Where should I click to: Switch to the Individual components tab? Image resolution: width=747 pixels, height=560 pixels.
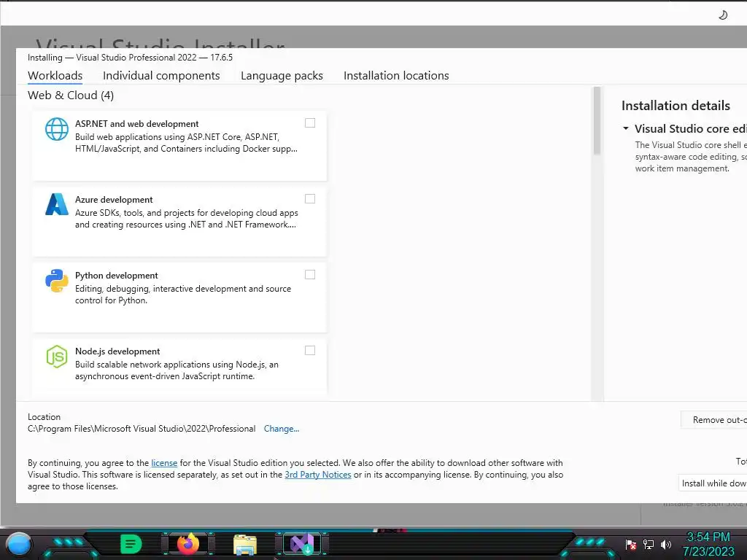click(161, 76)
